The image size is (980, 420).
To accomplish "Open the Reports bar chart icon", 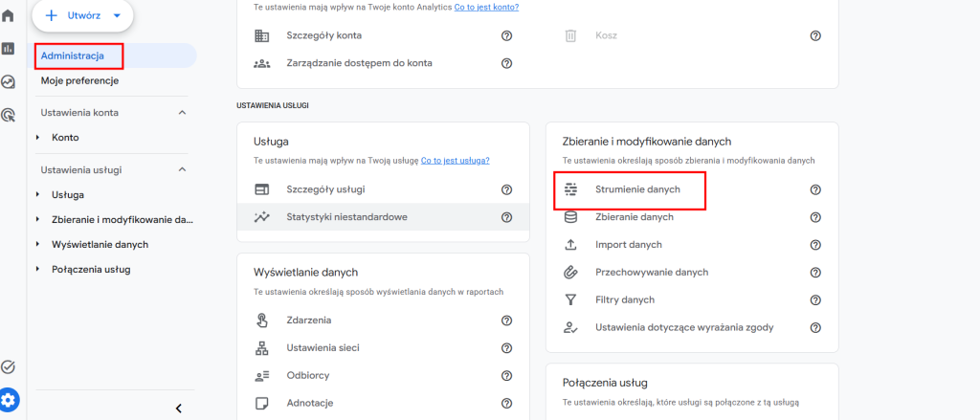I will [8, 48].
